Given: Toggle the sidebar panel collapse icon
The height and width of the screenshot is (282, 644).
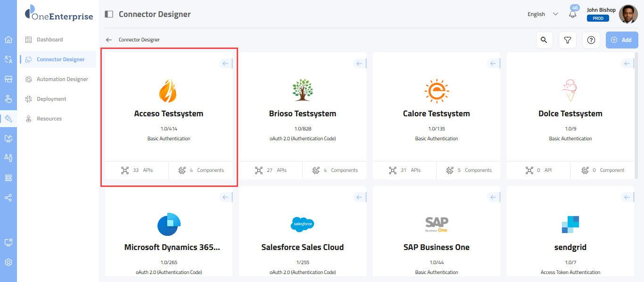Looking at the screenshot, I should 109,14.
